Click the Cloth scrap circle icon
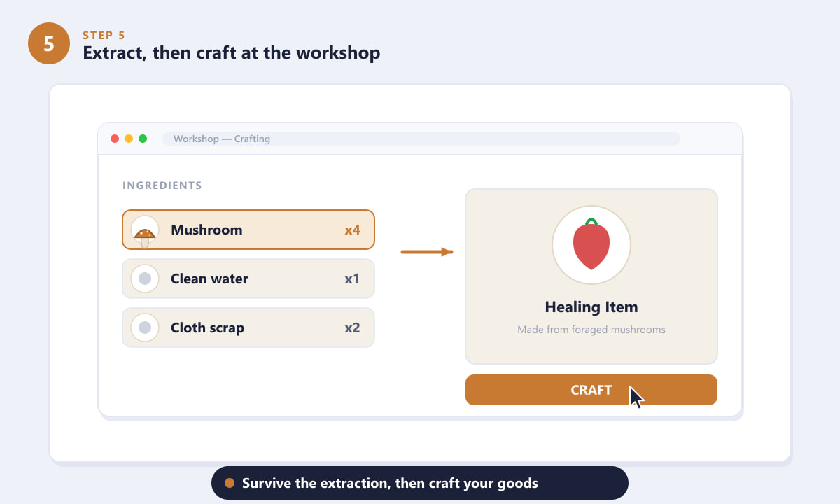Image resolution: width=840 pixels, height=504 pixels. pos(145,328)
